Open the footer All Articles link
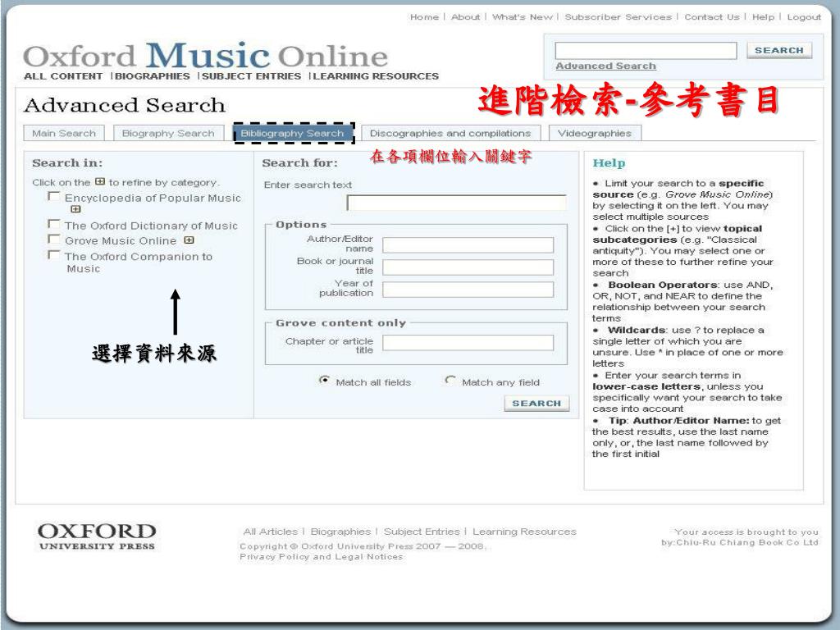Viewport: 840px width, 630px height. [x=271, y=532]
